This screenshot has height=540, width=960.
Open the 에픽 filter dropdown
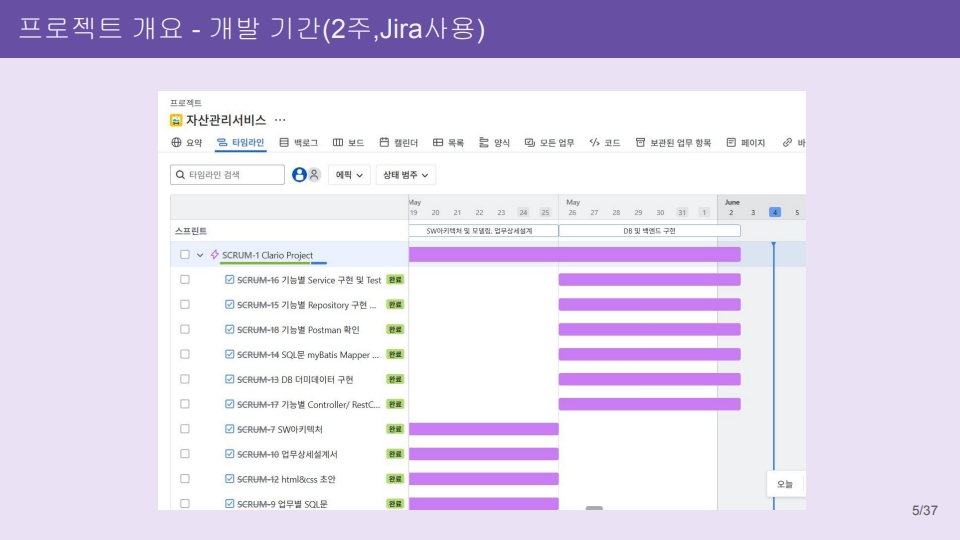(349, 175)
